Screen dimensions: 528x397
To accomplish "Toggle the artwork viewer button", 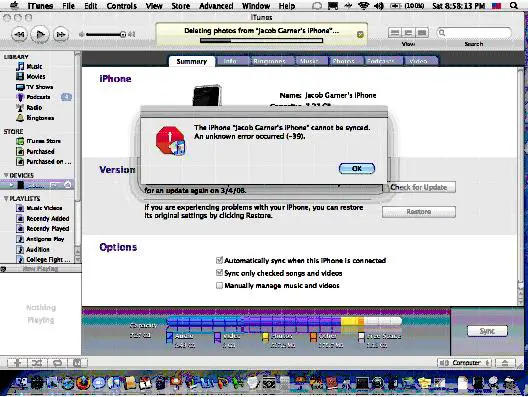I will 77,363.
